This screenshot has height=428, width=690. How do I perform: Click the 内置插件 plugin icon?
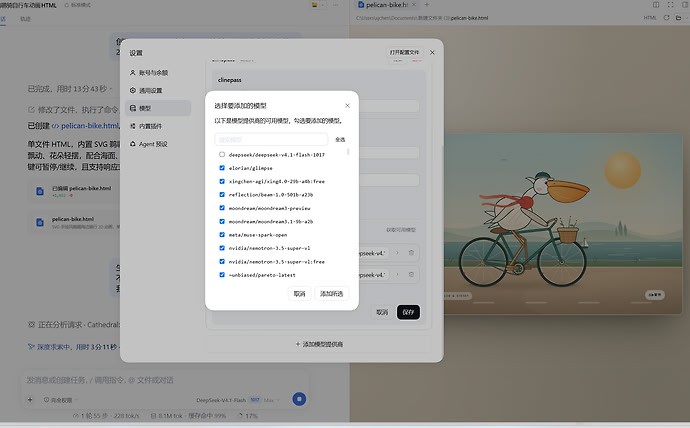pyautogui.click(x=132, y=126)
